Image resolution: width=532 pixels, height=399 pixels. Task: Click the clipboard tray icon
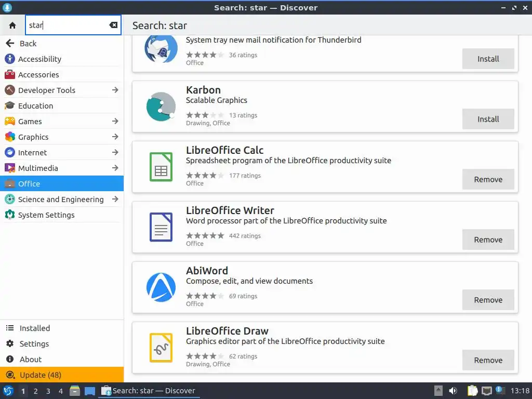coord(472,391)
